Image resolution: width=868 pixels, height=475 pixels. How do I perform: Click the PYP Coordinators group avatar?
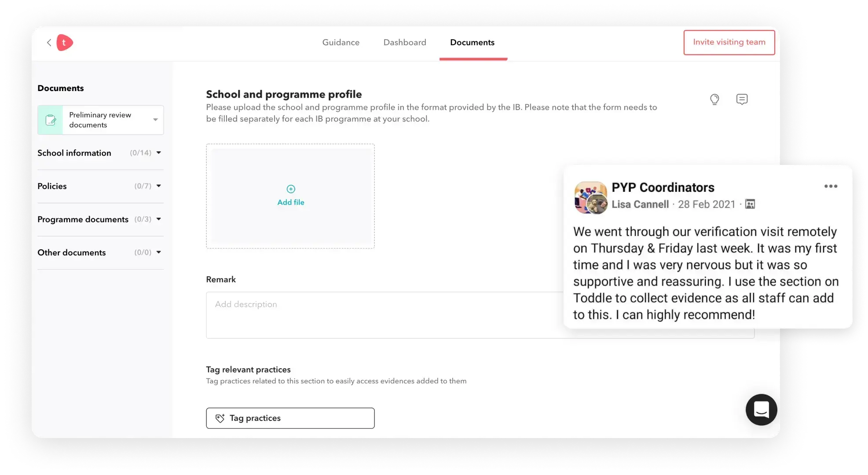point(590,197)
